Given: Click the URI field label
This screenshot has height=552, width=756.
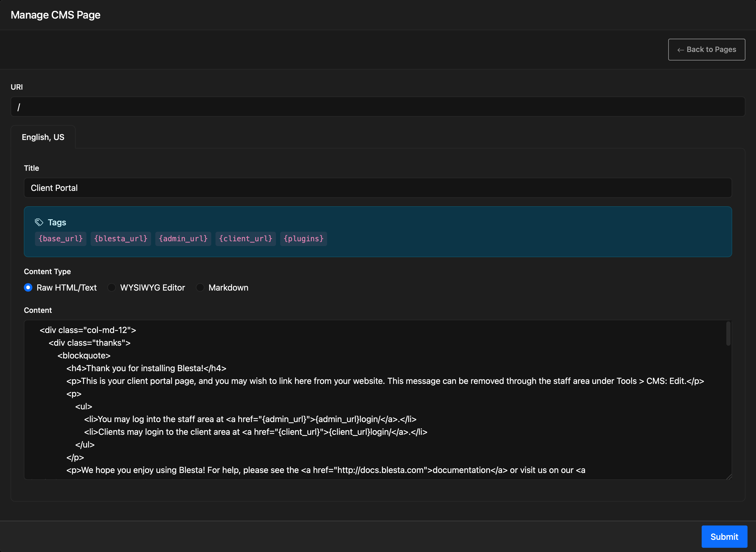Looking at the screenshot, I should (x=17, y=87).
